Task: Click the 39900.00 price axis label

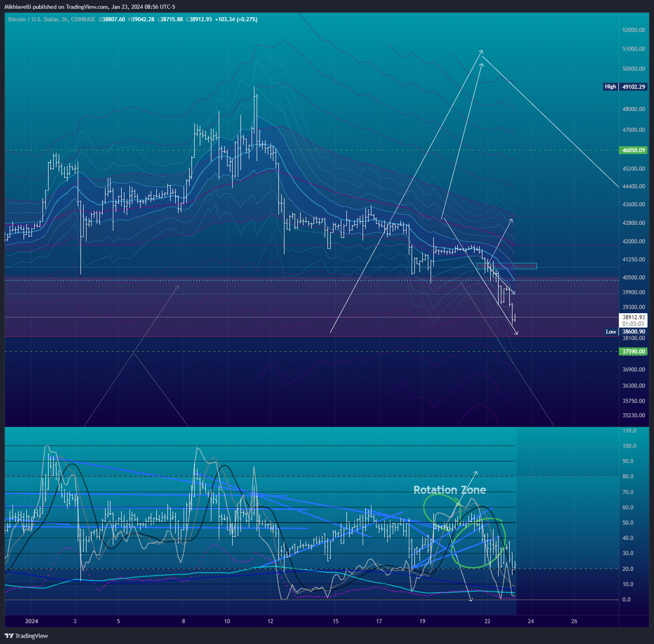Action: pos(634,292)
